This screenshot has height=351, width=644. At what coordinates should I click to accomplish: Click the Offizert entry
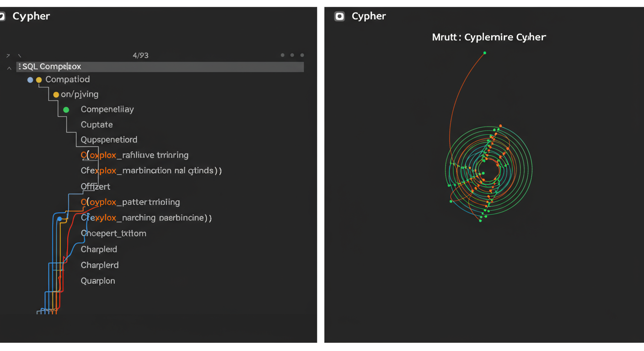click(95, 186)
